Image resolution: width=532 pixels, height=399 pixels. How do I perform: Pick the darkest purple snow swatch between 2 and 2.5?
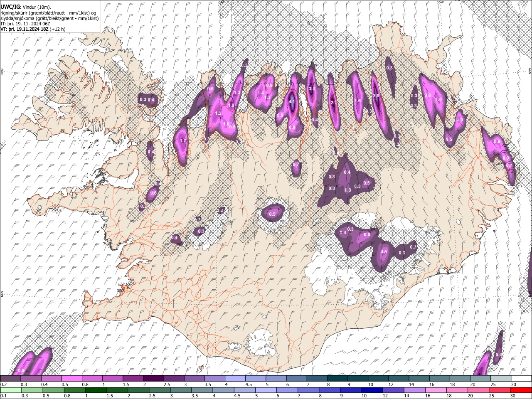tap(153, 378)
